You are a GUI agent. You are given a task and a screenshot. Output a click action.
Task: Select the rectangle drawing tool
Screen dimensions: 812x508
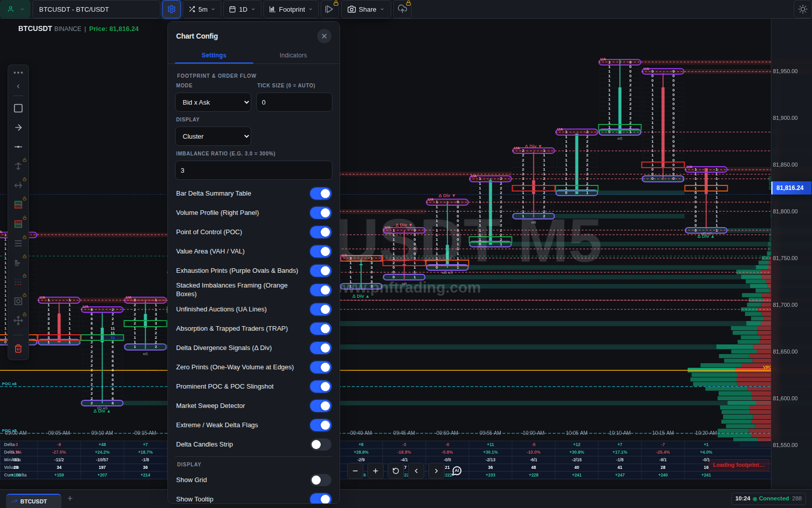click(18, 108)
